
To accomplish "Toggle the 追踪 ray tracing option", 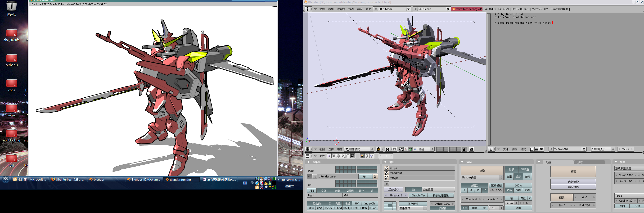I will (x=518, y=177).
